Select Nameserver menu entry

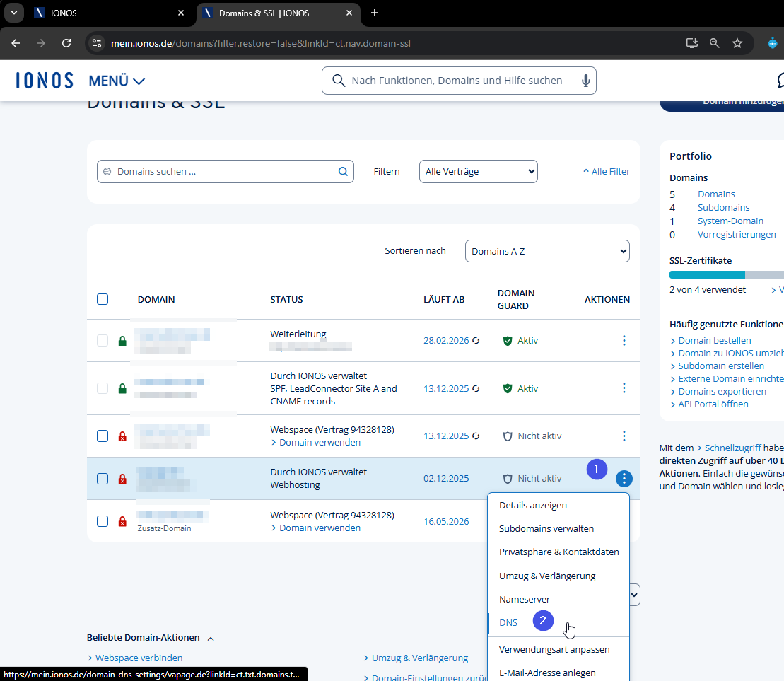coord(525,599)
